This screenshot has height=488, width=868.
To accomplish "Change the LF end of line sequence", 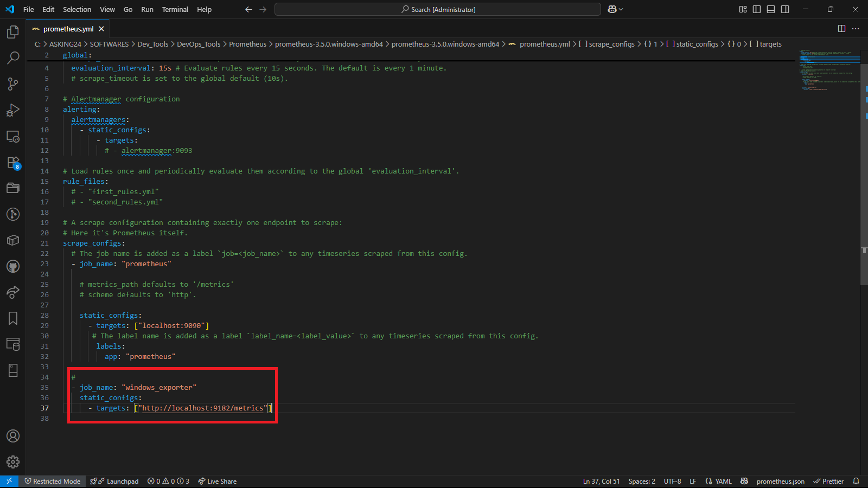I will point(693,481).
